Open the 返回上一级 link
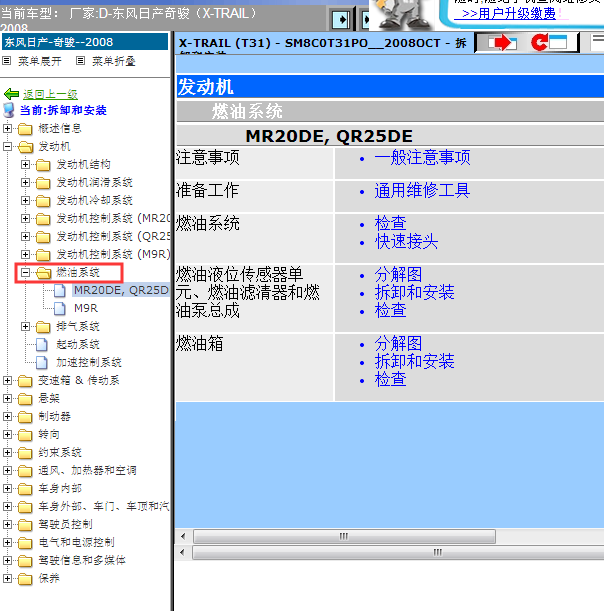604x611 pixels. pyautogui.click(x=50, y=94)
